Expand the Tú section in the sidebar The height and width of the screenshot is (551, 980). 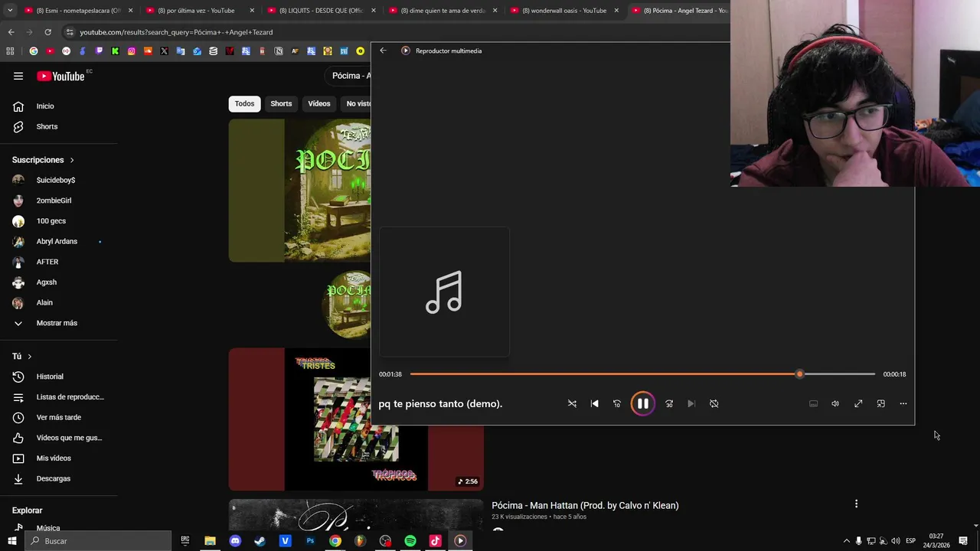(x=21, y=357)
